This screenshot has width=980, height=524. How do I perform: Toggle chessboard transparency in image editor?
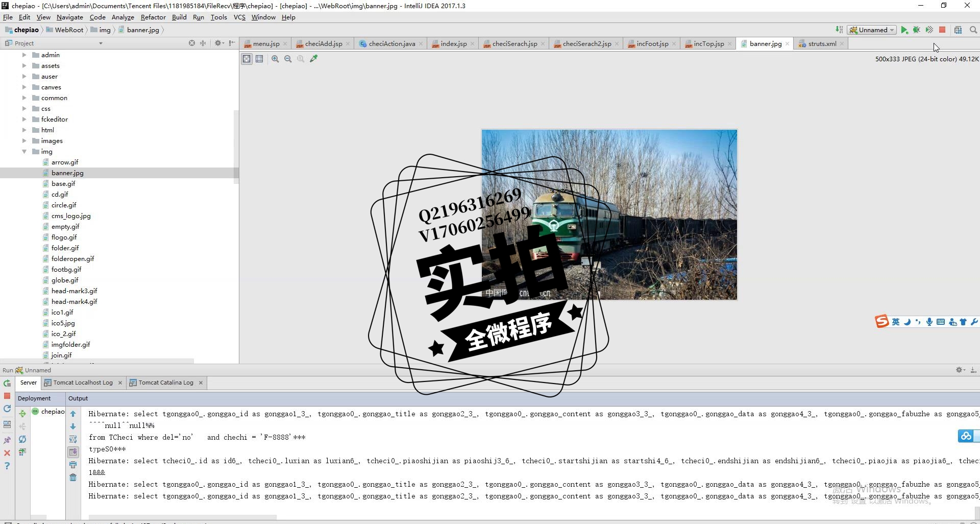[247, 59]
